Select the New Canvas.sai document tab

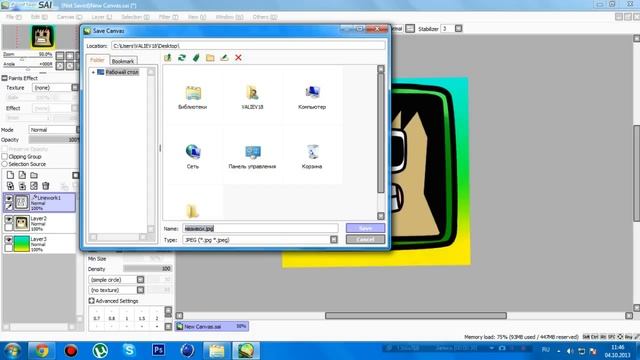(x=212, y=326)
